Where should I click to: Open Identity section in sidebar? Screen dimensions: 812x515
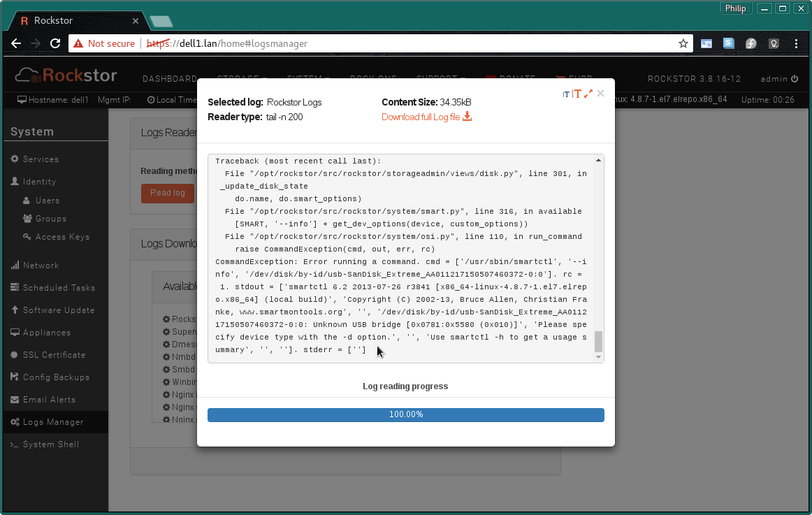click(x=33, y=182)
